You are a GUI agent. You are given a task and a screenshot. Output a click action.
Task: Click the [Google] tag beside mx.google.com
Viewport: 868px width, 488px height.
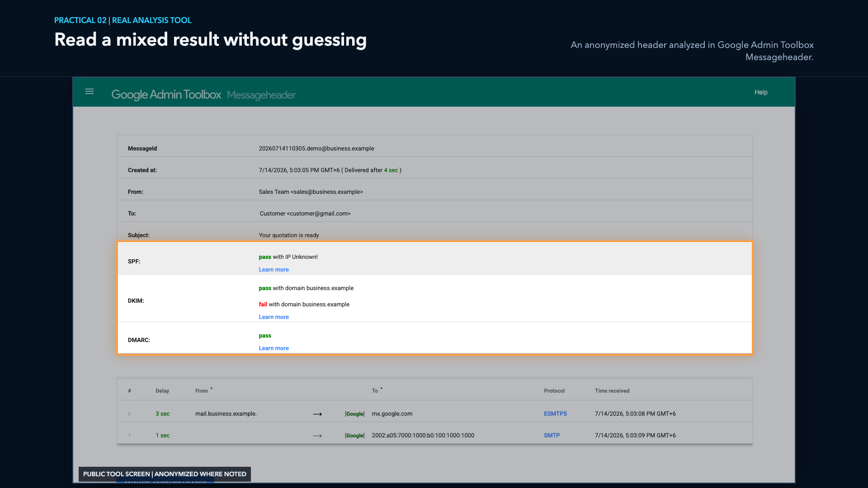pyautogui.click(x=354, y=414)
